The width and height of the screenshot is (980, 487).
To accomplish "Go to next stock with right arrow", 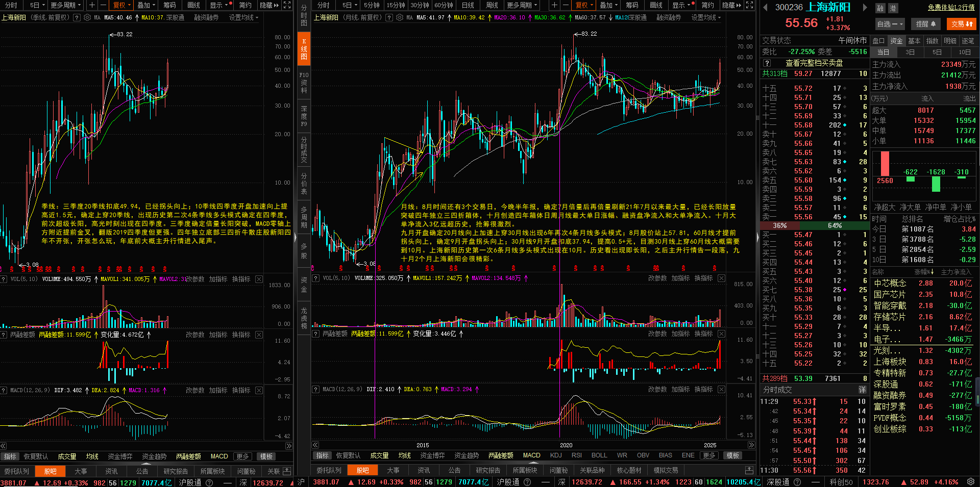I will coord(865,7).
